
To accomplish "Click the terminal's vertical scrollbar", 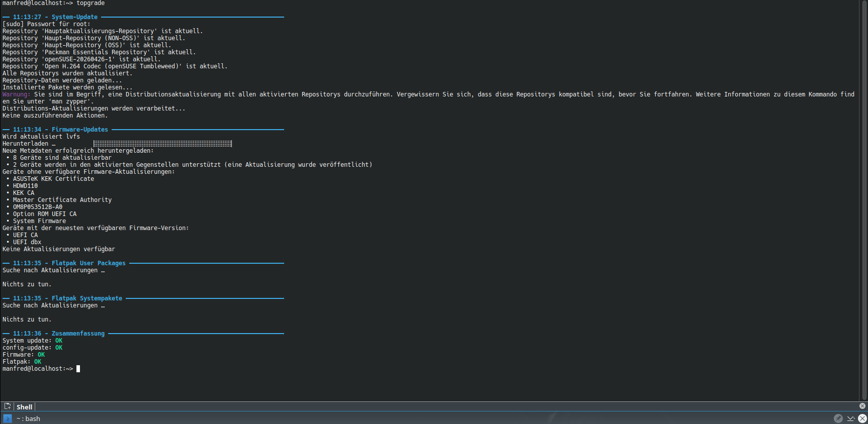I will (864, 200).
